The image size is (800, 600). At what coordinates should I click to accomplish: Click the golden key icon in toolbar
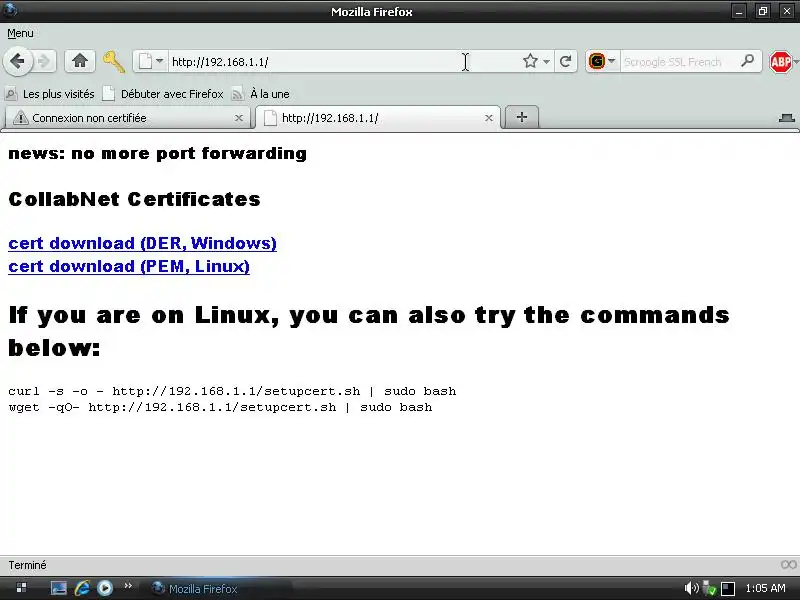(x=113, y=62)
